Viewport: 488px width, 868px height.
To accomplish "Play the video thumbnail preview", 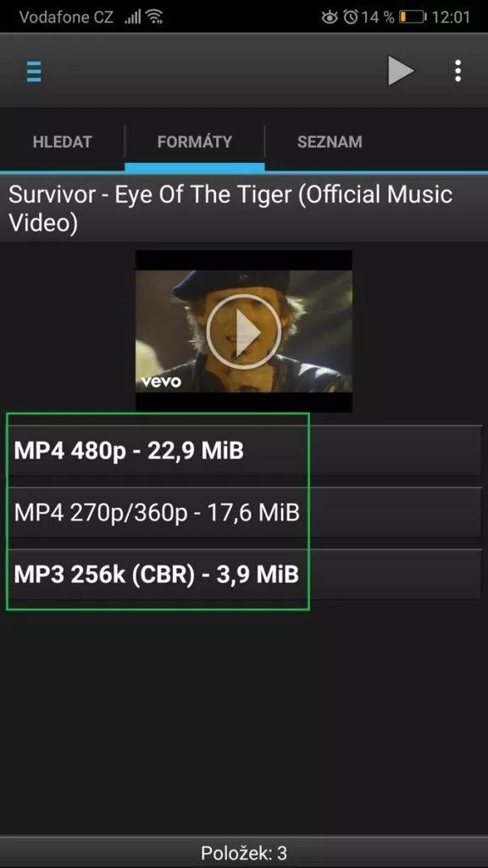I will [x=244, y=331].
